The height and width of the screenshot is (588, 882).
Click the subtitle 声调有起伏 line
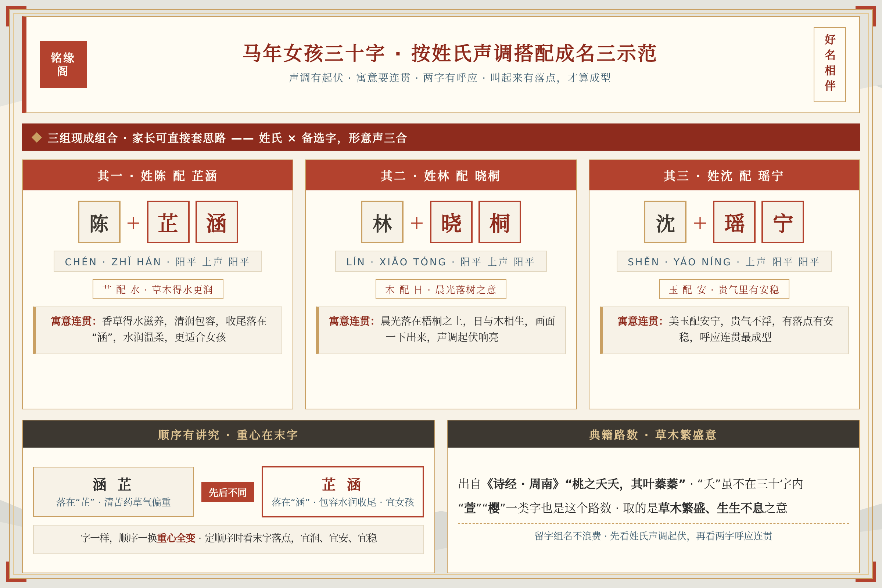coord(449,78)
